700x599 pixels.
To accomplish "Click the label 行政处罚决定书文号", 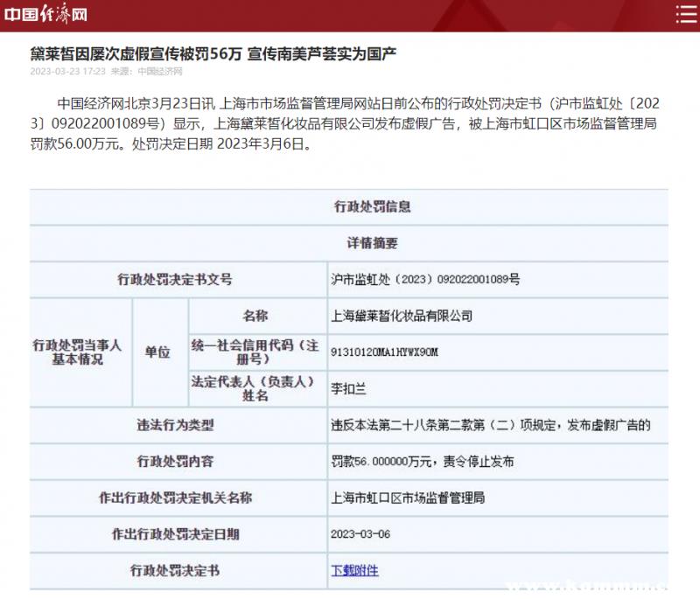I will coord(174,280).
